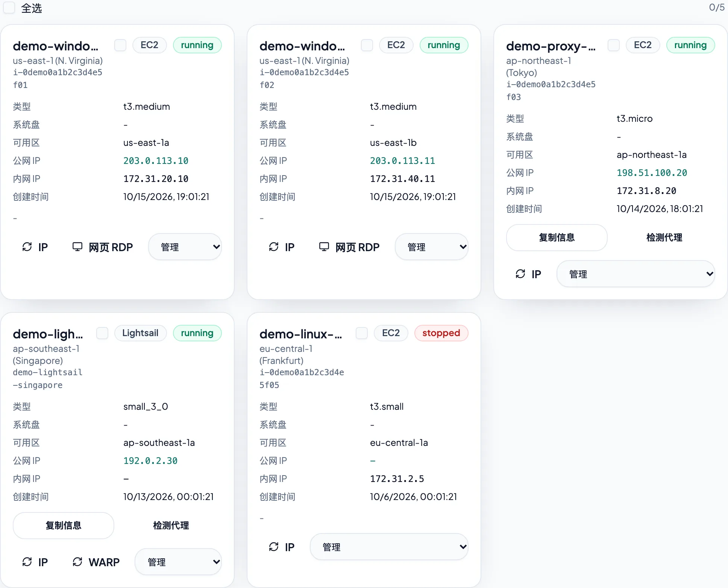The image size is (728, 588).
Task: Refresh IP on the demo-proxy card
Action: [x=528, y=274]
